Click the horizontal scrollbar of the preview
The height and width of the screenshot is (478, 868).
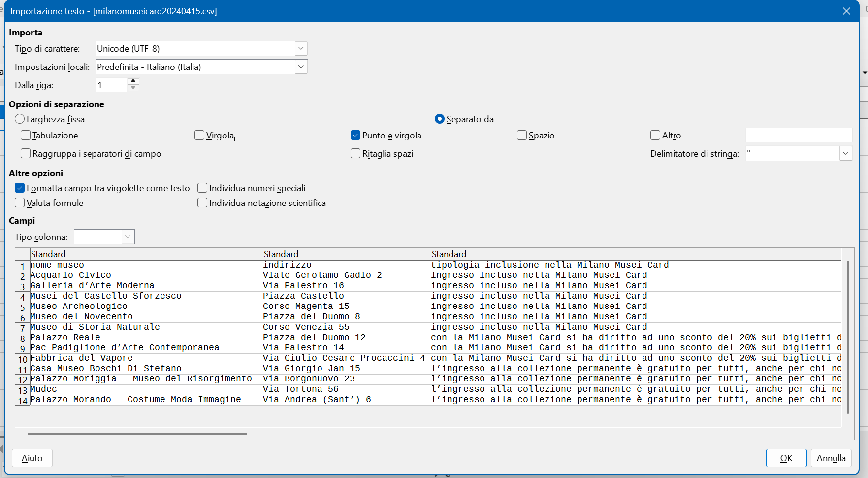pos(137,434)
